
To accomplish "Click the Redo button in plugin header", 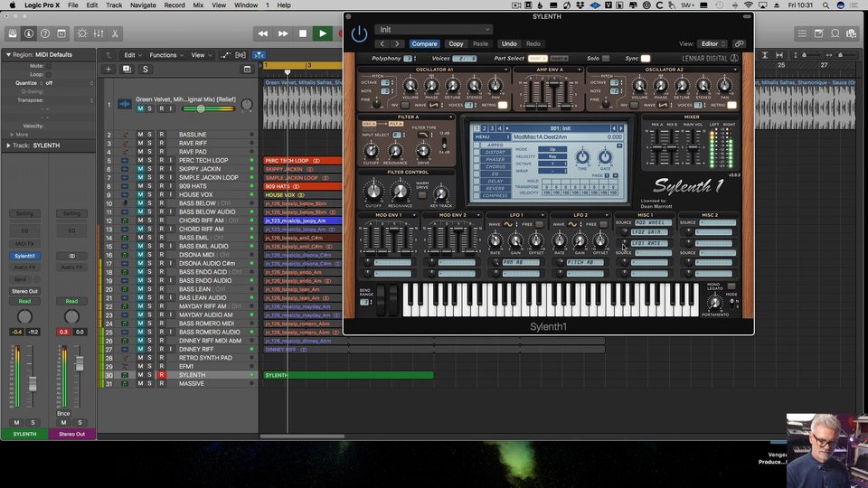I will coord(533,43).
